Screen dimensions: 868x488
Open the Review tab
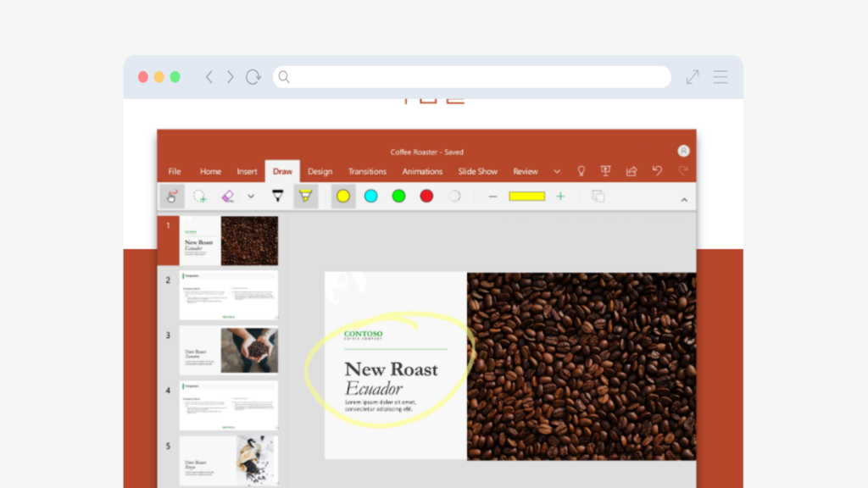click(526, 171)
